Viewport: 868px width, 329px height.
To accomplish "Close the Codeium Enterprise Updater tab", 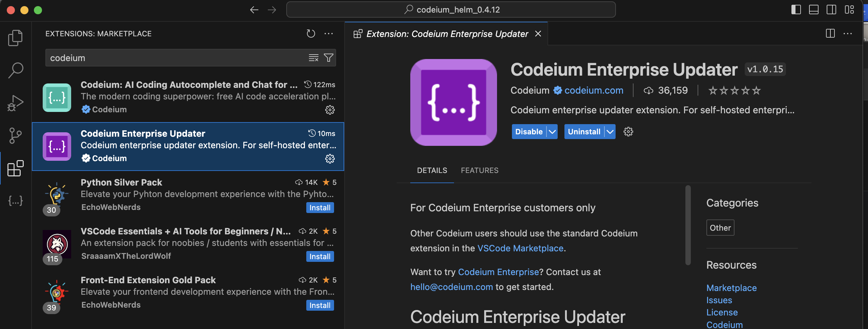I will click(x=538, y=34).
